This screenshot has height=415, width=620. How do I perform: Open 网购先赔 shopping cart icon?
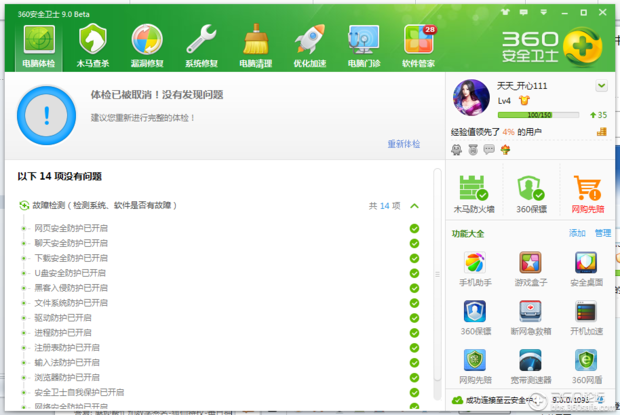click(x=588, y=194)
